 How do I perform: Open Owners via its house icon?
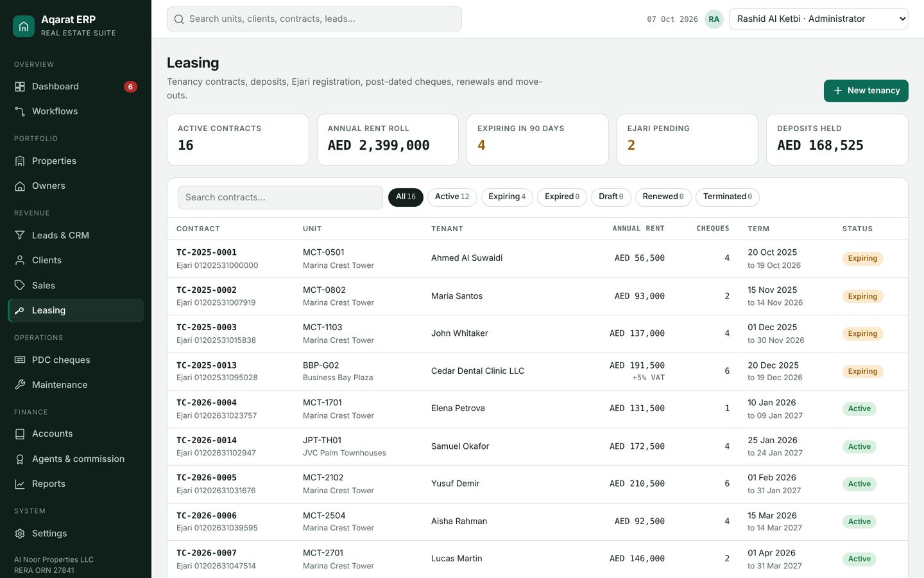pos(20,186)
